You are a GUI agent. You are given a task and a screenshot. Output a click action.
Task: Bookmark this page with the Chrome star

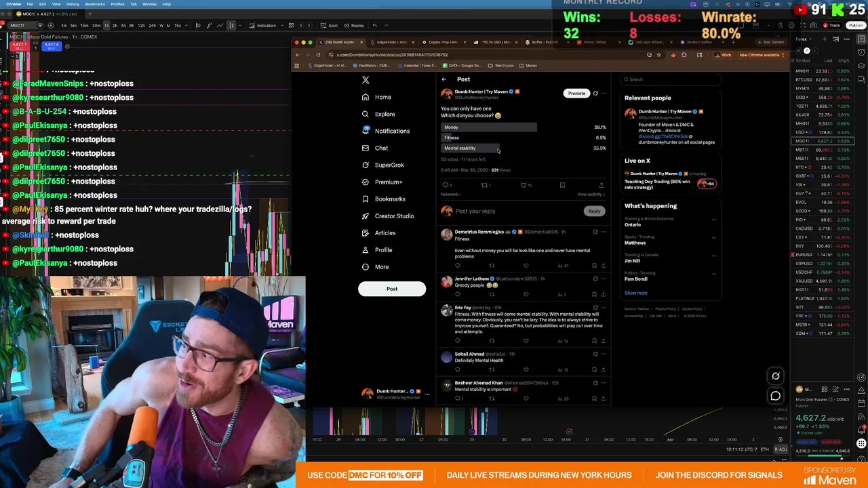pos(658,55)
